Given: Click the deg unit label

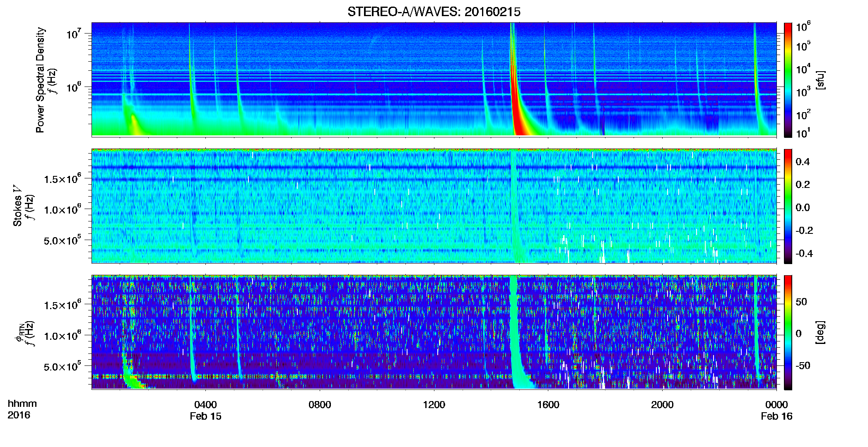Looking at the screenshot, I should pyautogui.click(x=820, y=332).
